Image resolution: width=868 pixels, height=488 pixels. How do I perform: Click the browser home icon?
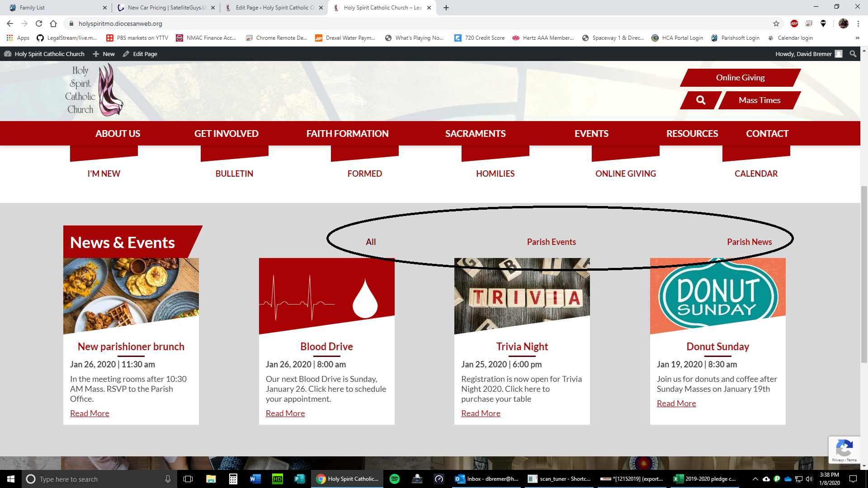[x=53, y=23]
